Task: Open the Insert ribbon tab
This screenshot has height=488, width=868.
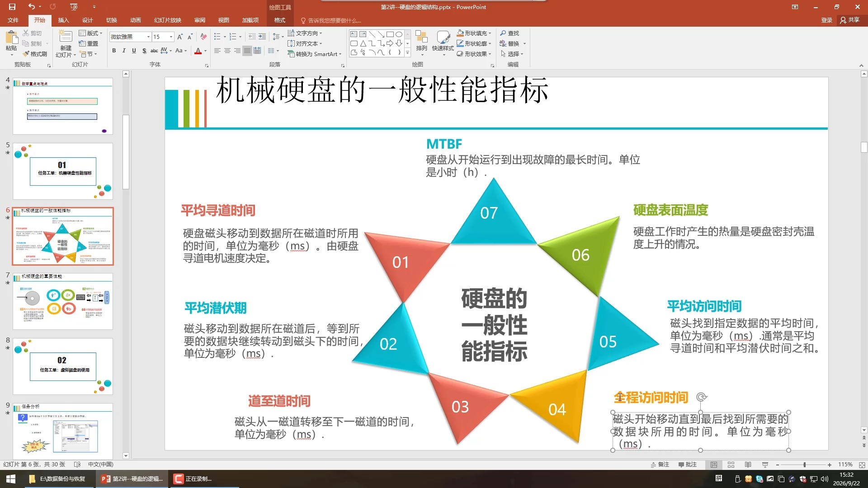Action: pos(63,20)
